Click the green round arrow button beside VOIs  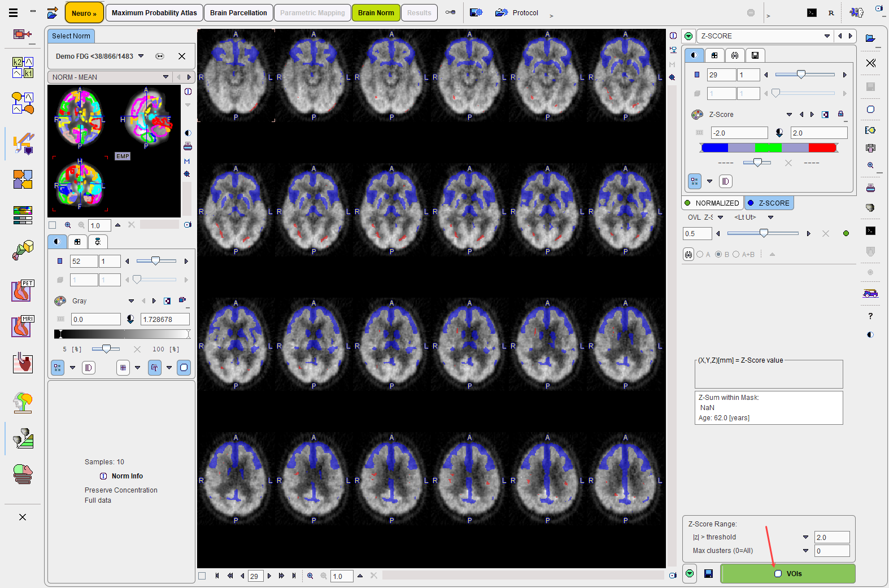(x=689, y=573)
